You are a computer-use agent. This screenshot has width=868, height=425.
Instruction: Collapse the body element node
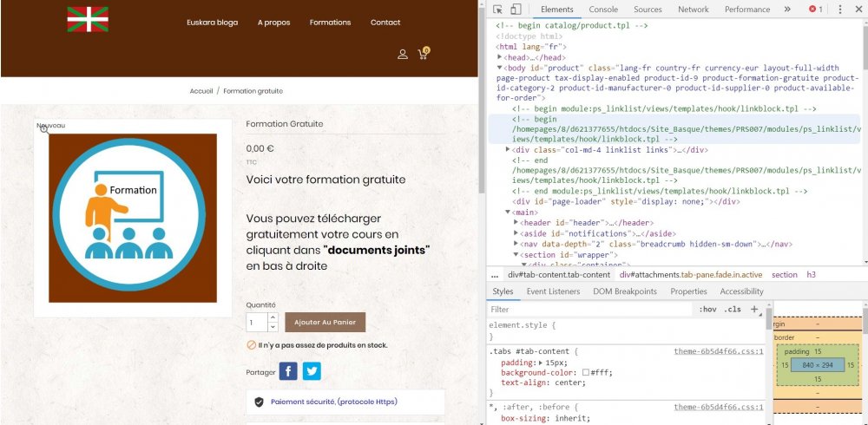499,68
